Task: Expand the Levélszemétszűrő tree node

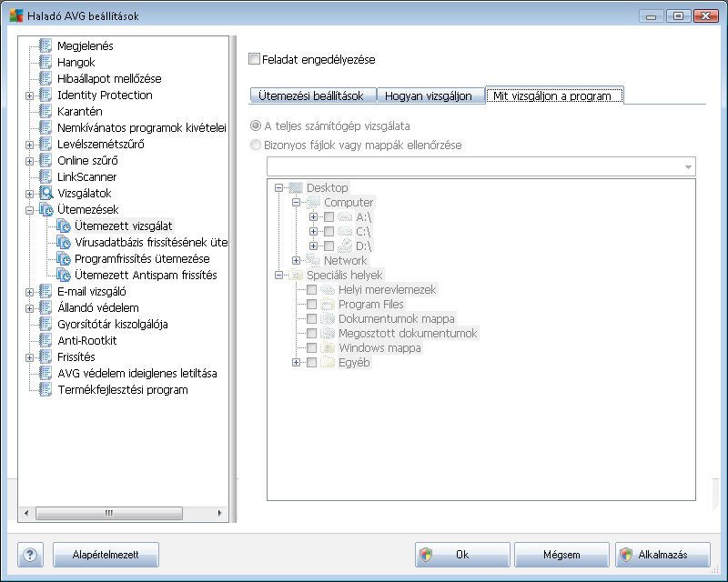Action: 29,145
